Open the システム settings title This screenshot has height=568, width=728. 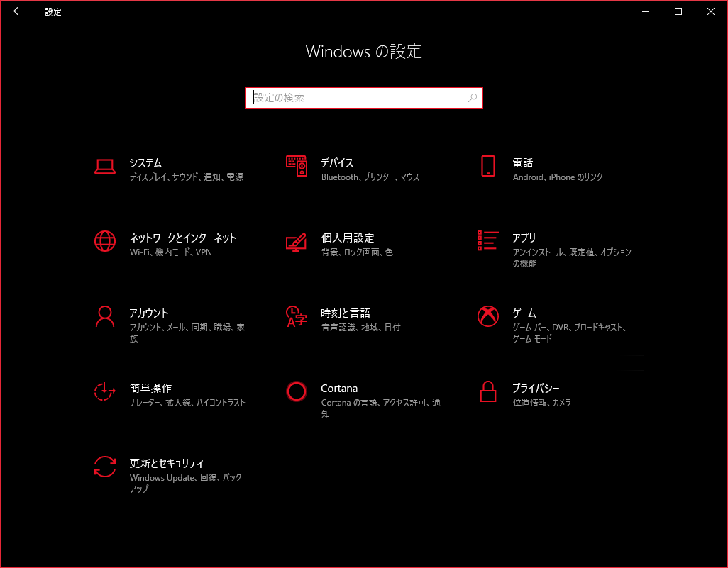pyautogui.click(x=145, y=163)
